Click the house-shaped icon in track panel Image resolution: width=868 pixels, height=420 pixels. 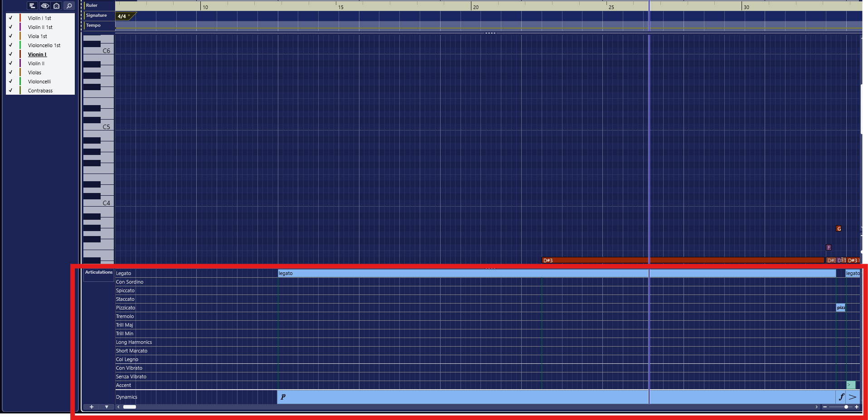tap(57, 6)
